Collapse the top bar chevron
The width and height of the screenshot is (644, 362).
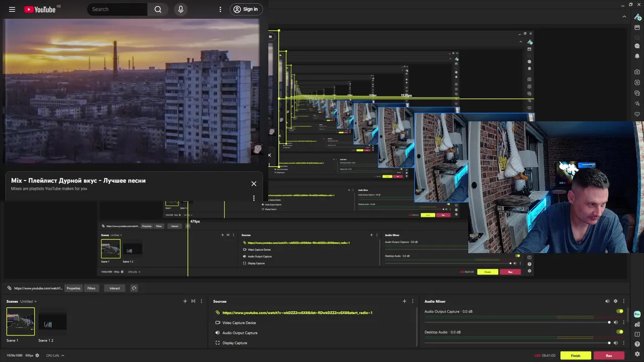(624, 17)
